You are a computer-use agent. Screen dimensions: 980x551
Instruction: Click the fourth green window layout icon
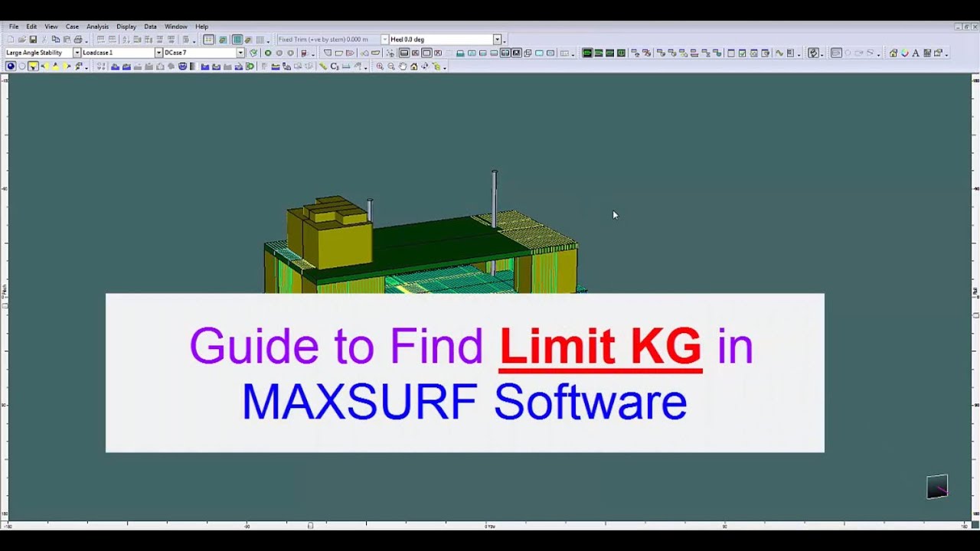pos(621,53)
